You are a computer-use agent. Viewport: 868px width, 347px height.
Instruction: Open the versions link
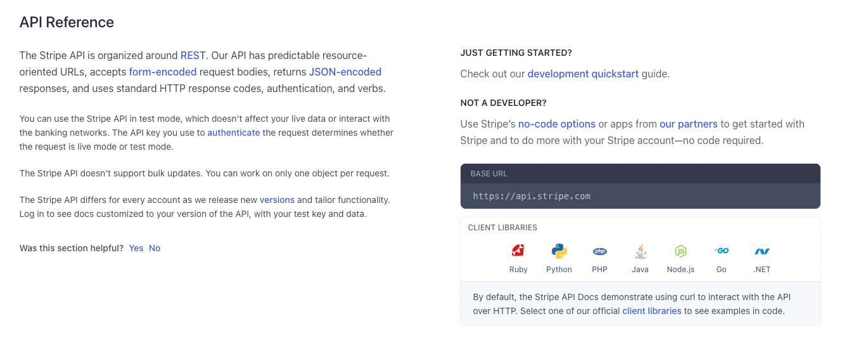[277, 200]
